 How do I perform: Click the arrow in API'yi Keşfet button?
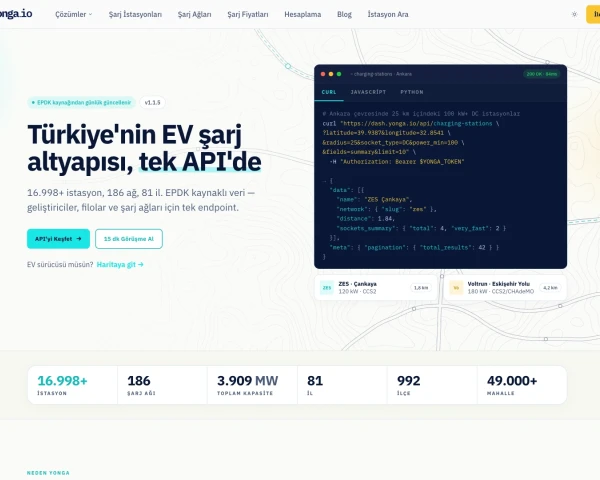point(79,238)
